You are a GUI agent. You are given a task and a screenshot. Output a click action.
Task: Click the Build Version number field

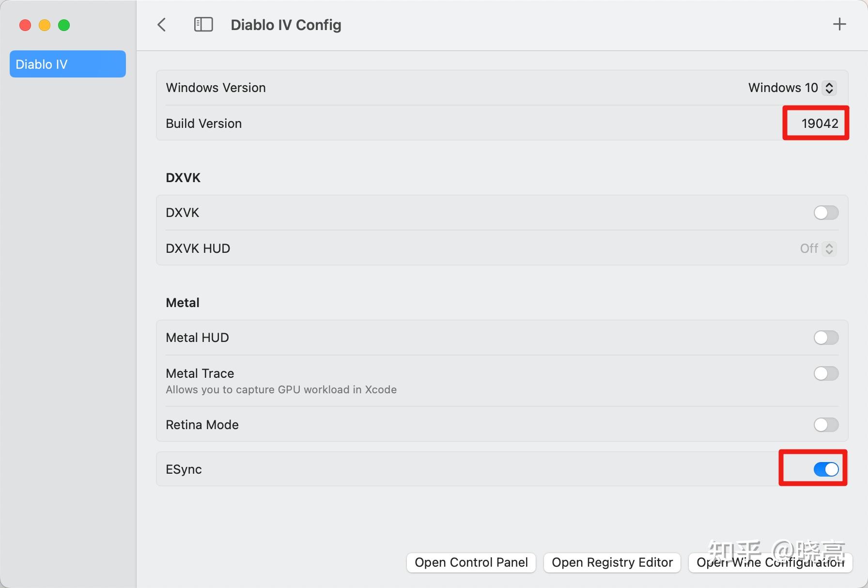click(x=820, y=124)
